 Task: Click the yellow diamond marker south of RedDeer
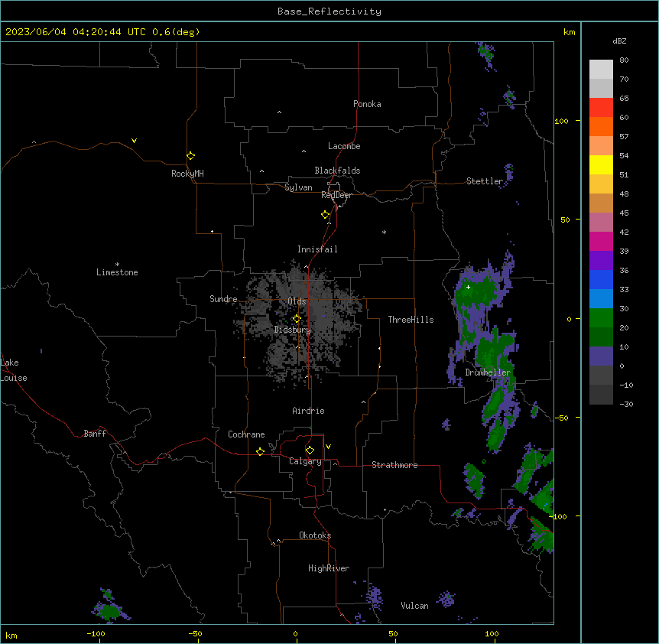(325, 215)
